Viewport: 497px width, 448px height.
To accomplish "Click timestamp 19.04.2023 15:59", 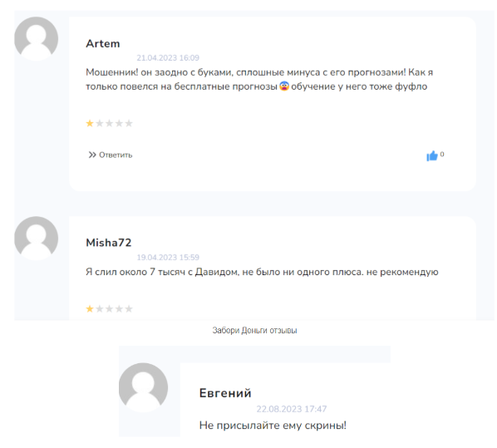I will tap(168, 257).
